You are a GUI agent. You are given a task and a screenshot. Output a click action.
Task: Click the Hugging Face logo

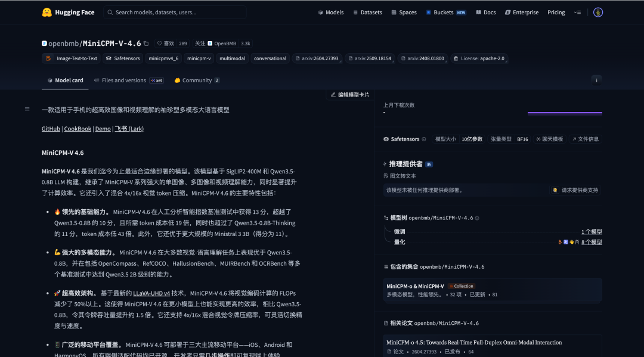pos(68,13)
